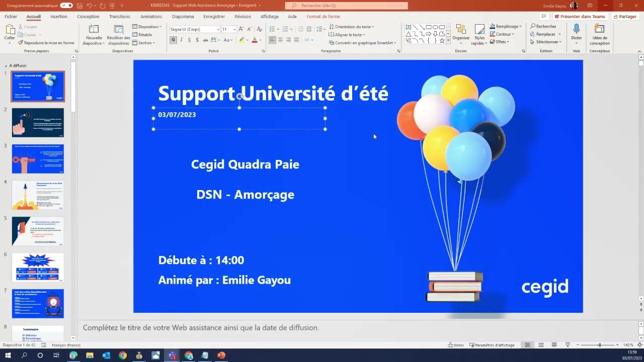The width and height of the screenshot is (644, 362).
Task: Enable justified text alignment
Action: click(296, 40)
